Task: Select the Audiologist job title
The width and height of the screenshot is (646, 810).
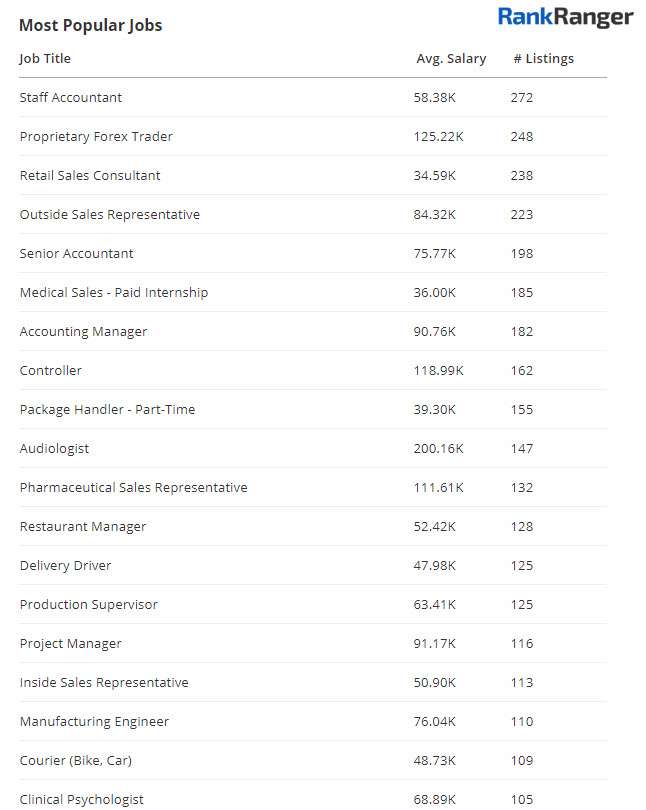Action: 55,448
